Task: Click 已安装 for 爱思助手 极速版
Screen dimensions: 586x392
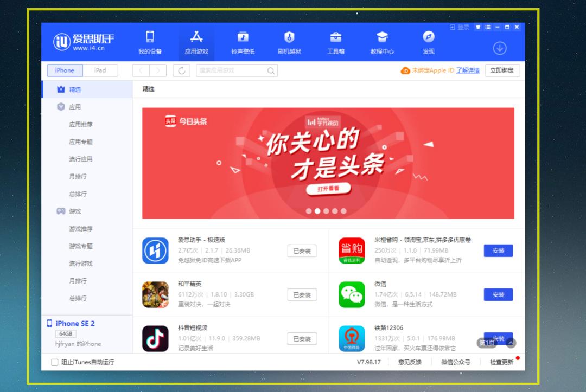Action: pos(302,251)
